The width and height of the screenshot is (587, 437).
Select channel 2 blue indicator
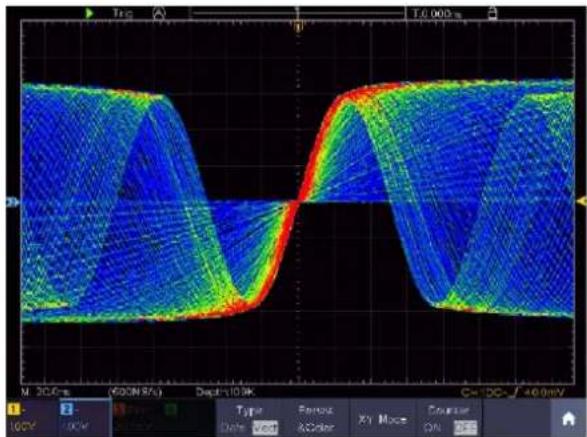(67, 409)
